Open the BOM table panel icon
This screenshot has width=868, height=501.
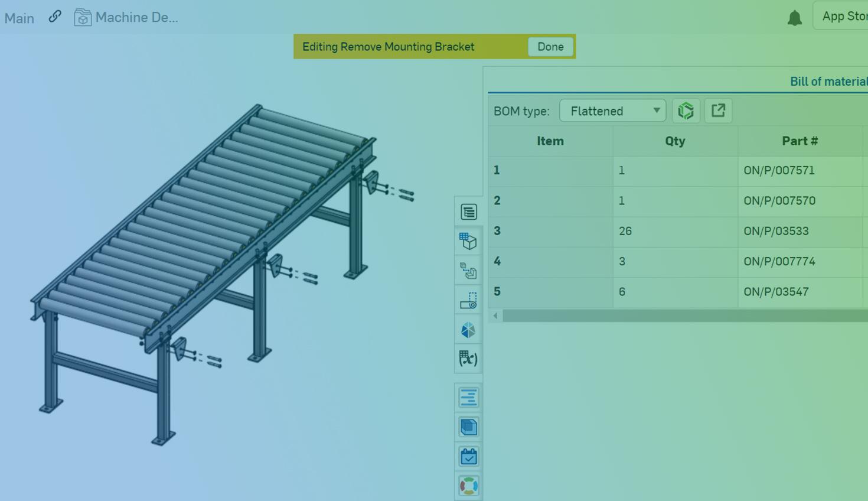point(468,212)
